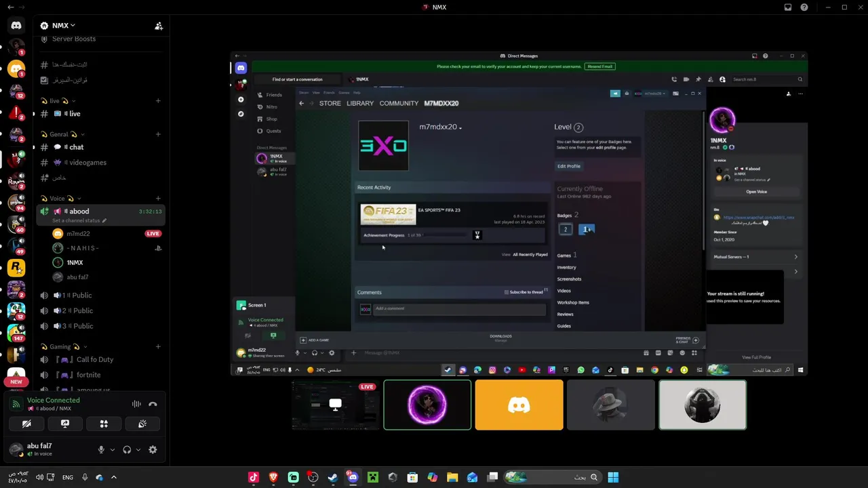
Task: Select -NAHIS- in voice channel list
Action: pyautogui.click(x=107, y=248)
